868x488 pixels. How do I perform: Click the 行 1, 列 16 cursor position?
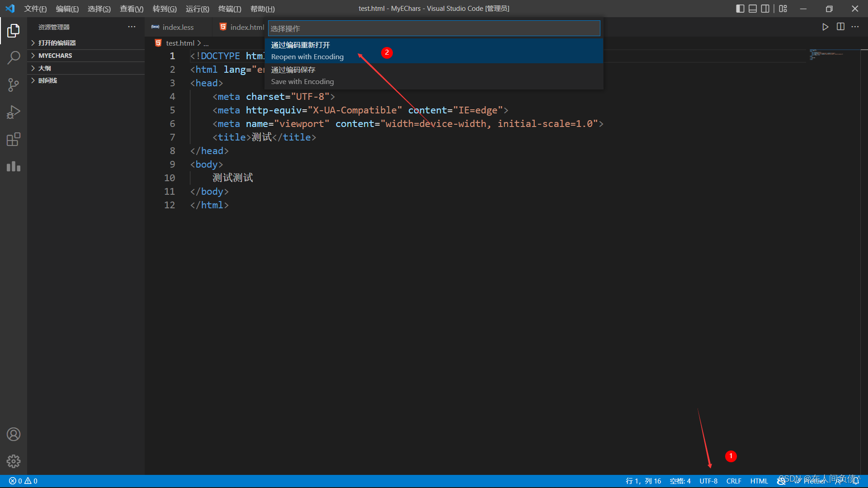(x=643, y=481)
